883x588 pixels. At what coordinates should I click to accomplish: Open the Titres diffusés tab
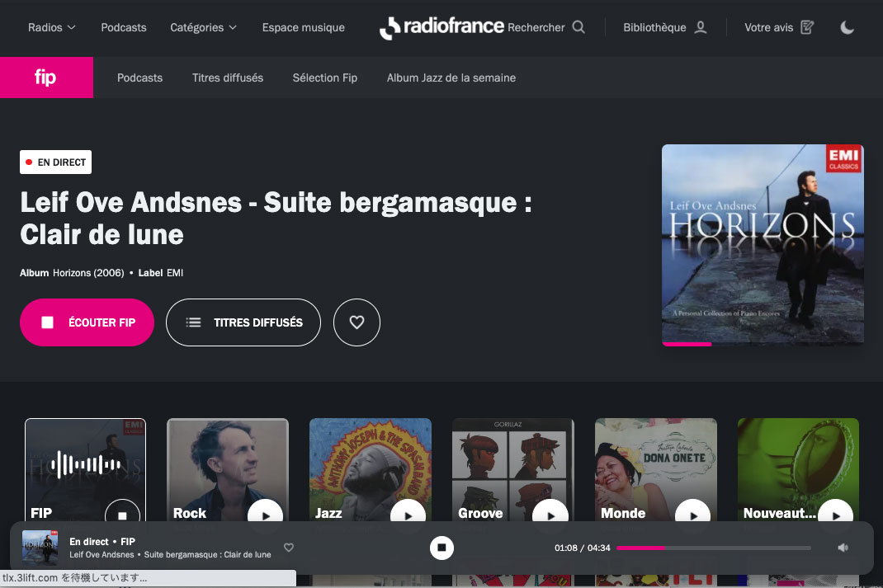coord(228,78)
